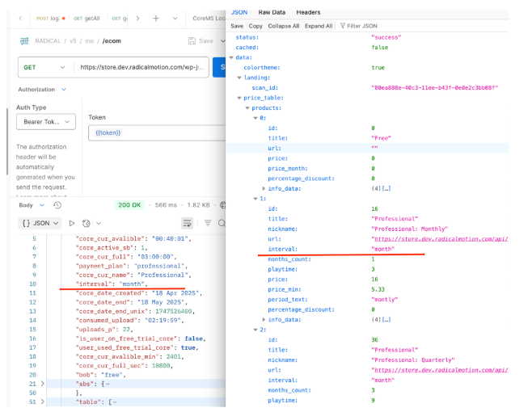The image size is (532, 412).
Task: Collapse the price_table node
Action: 239,98
